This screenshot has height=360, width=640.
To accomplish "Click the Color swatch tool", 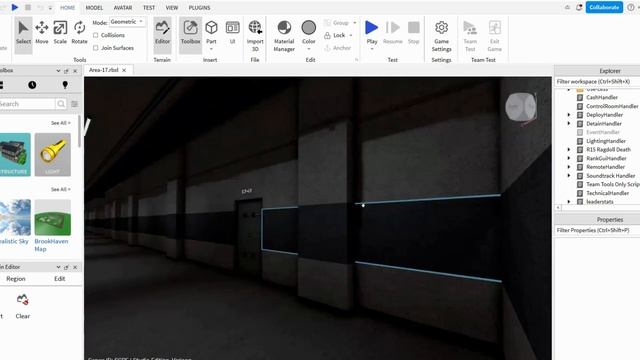I will (309, 32).
